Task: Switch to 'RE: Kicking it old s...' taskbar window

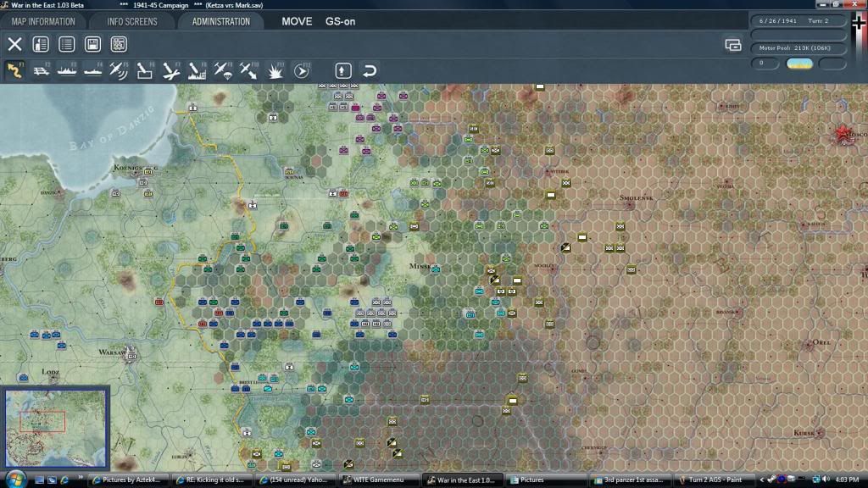Action: coord(210,480)
